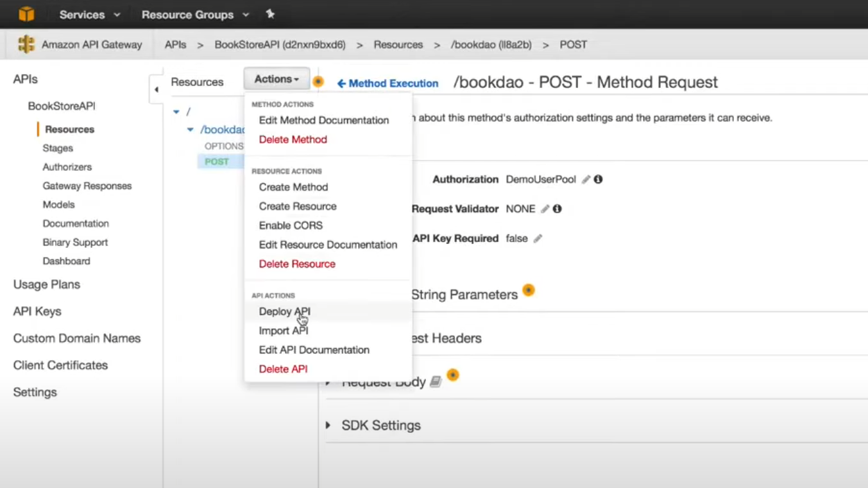Click orange hint dot beside Request Body
The width and height of the screenshot is (868, 488).
(x=453, y=375)
